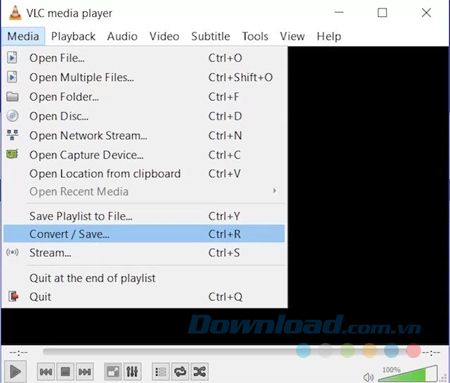Choose Open File... menu entry
450x383 pixels.
[144, 58]
